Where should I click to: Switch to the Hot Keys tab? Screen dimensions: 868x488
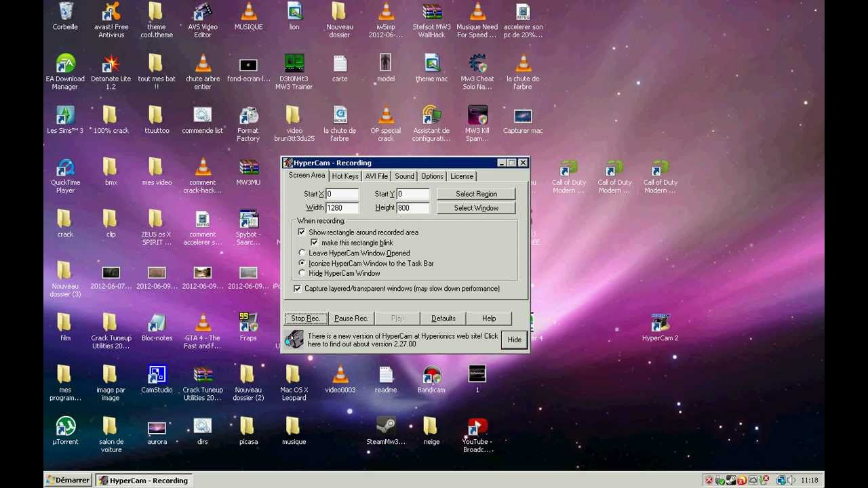[x=345, y=176]
